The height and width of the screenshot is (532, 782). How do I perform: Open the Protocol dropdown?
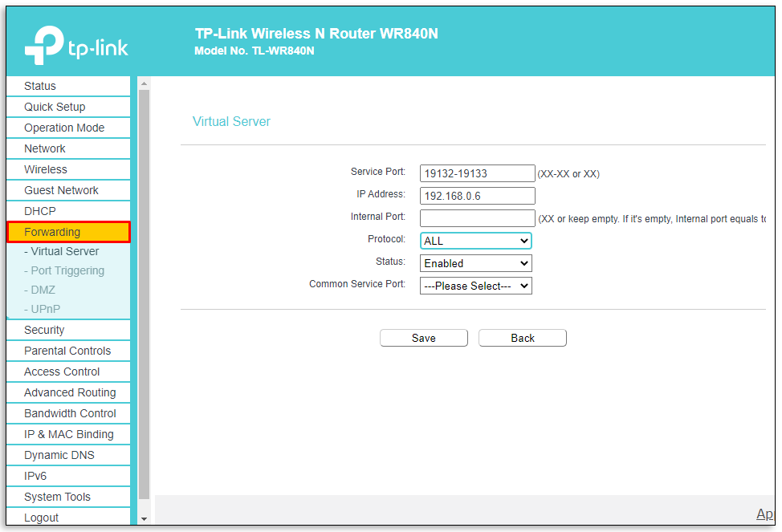(x=476, y=241)
